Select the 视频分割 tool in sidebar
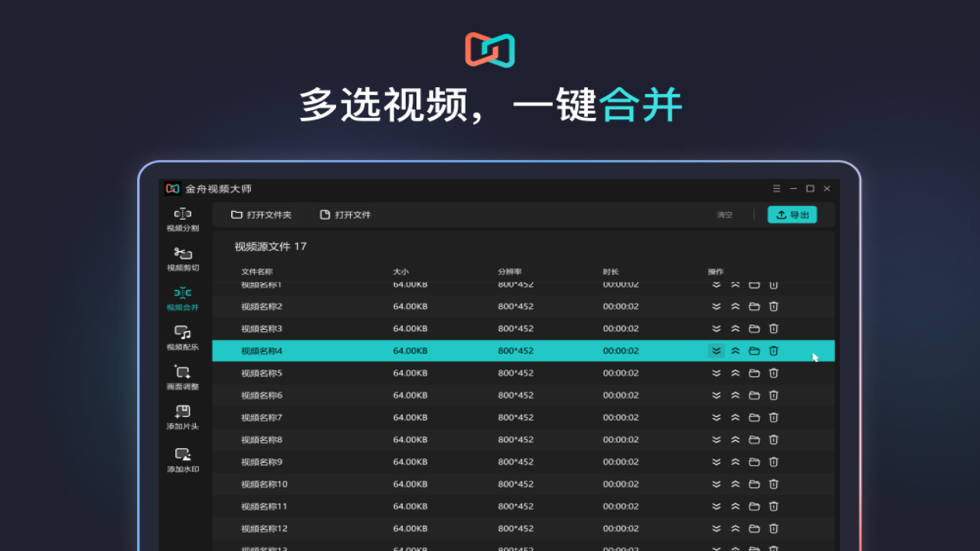This screenshot has width=980, height=551. point(181,219)
